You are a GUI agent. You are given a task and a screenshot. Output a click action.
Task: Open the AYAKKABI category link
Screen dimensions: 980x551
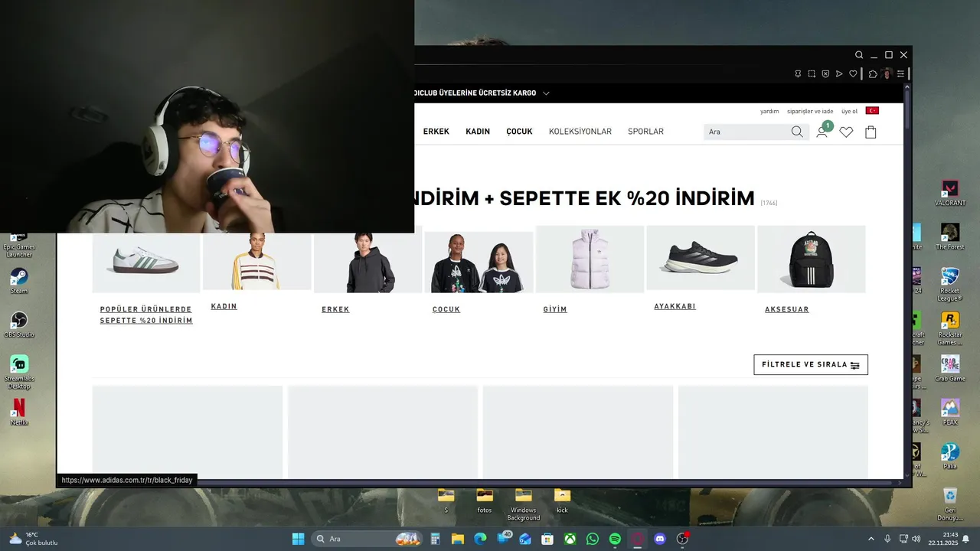pos(675,306)
